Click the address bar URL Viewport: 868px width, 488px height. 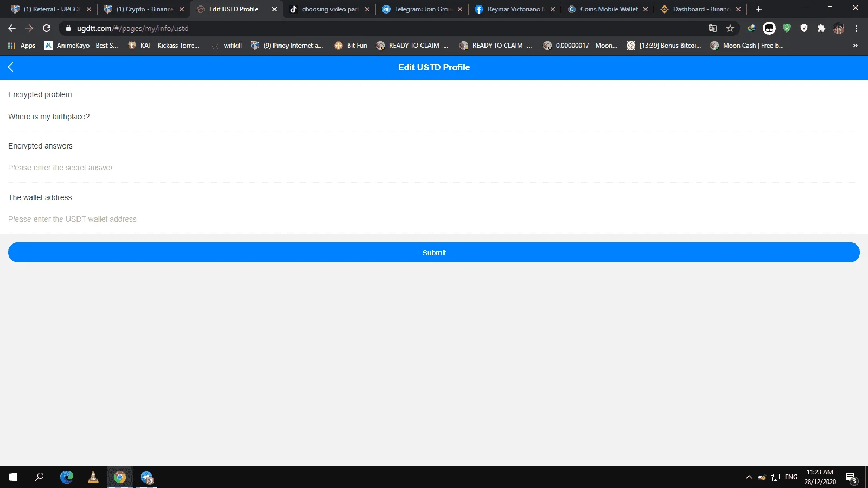tap(132, 28)
